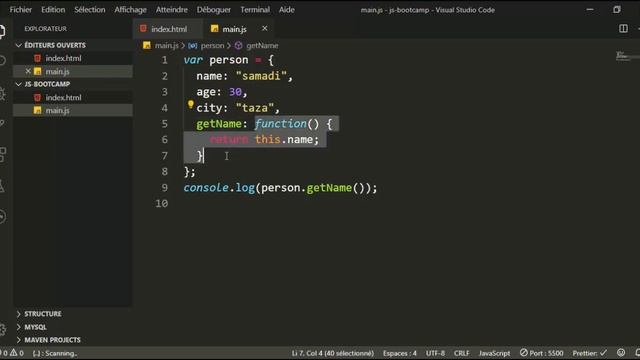Image resolution: width=640 pixels, height=360 pixels.
Task: Change line ending via CRLF indicator
Action: [462, 353]
